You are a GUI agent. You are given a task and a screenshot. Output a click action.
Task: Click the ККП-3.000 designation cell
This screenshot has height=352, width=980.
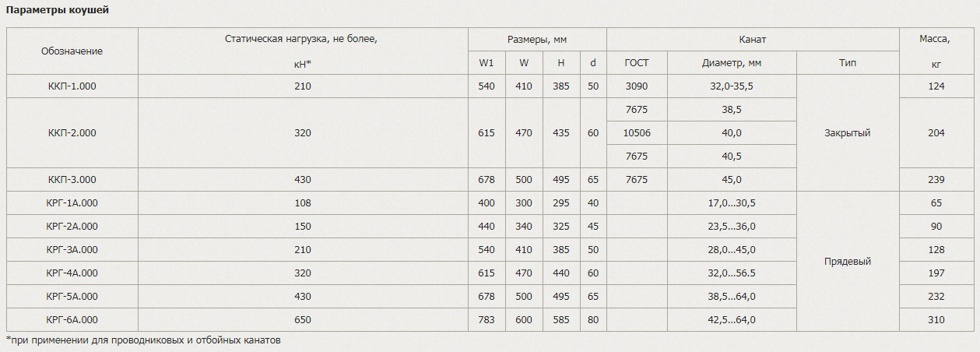point(72,180)
